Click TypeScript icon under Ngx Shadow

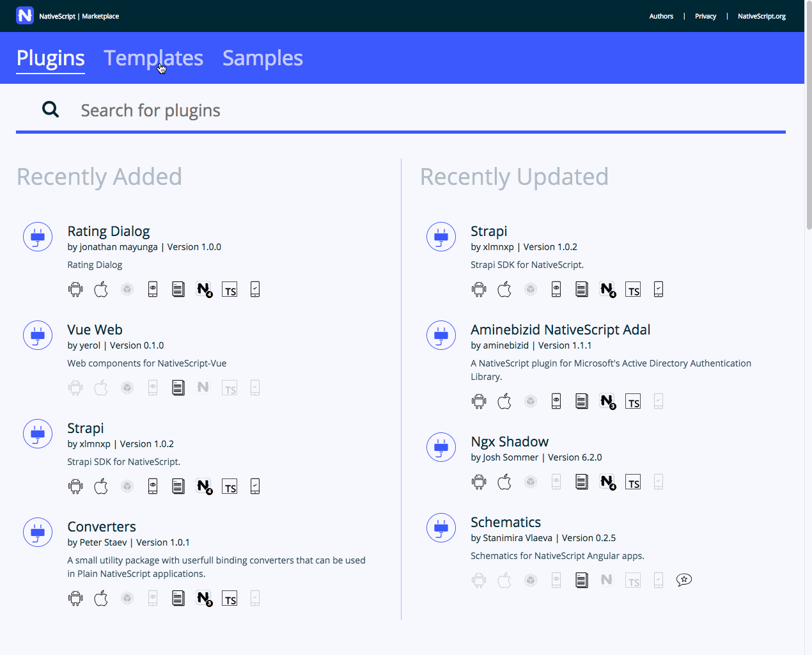pos(633,482)
